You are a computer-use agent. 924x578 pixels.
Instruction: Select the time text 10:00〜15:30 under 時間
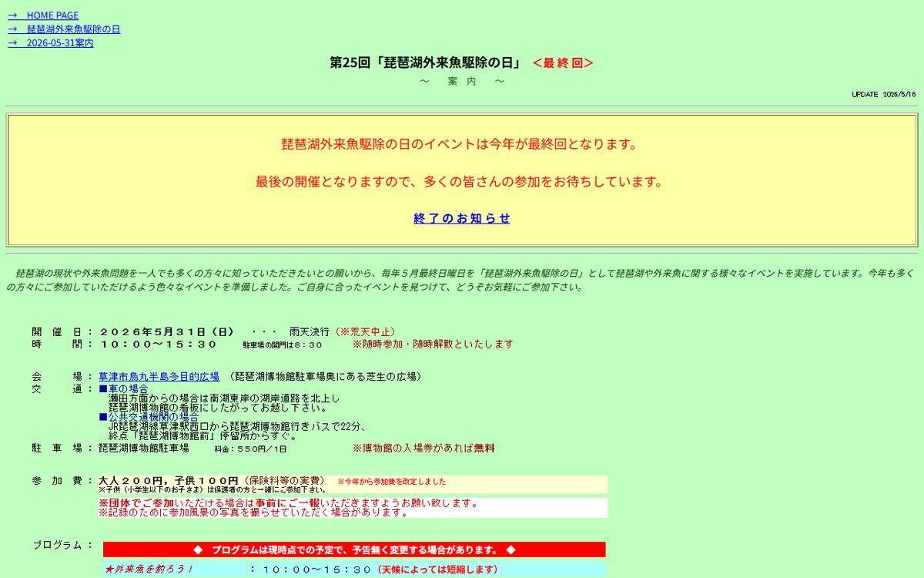[x=159, y=344]
